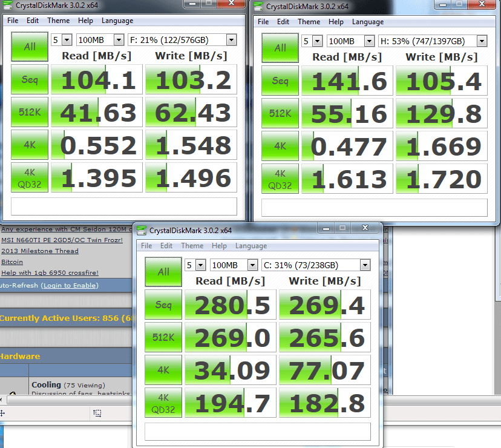Open the C: 31% drive selector dropdown
Image resolution: width=501 pixels, height=448 pixels.
(365, 265)
